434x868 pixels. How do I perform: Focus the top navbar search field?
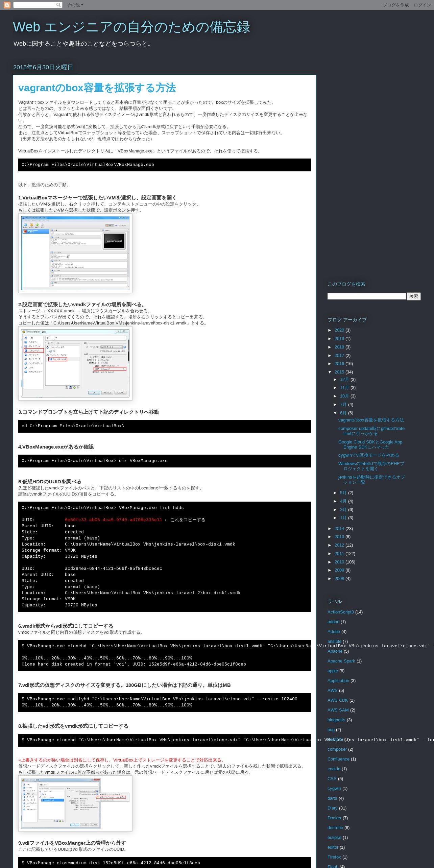tap(34, 5)
